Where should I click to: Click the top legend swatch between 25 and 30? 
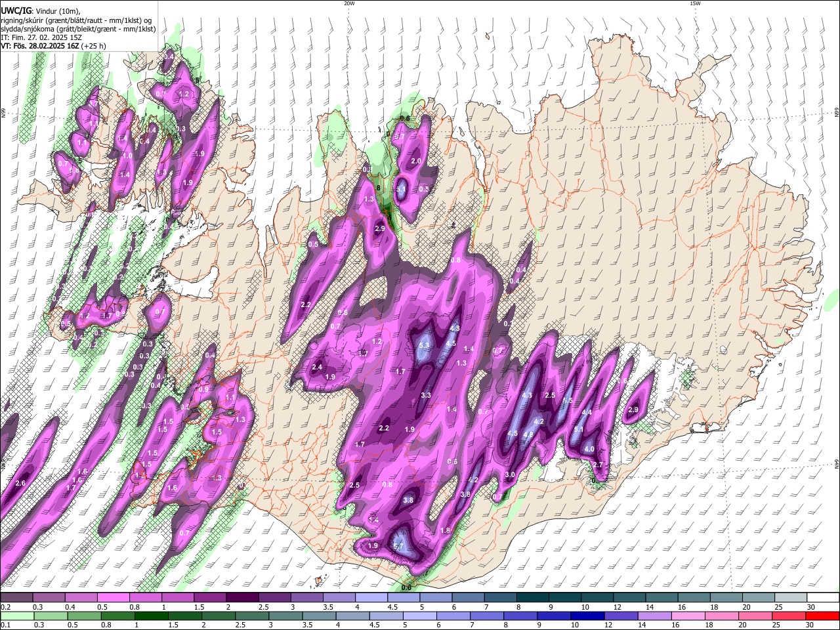point(791,597)
